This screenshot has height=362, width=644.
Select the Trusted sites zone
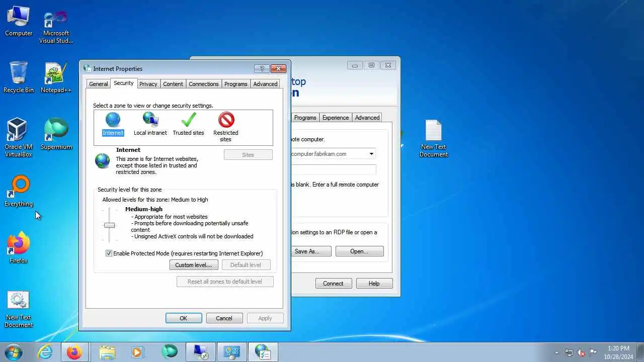coord(188,124)
